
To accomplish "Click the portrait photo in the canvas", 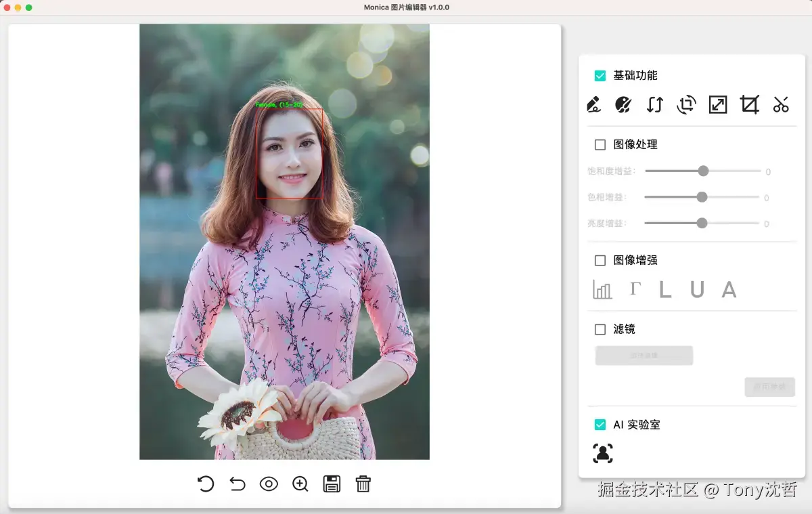I will (284, 242).
